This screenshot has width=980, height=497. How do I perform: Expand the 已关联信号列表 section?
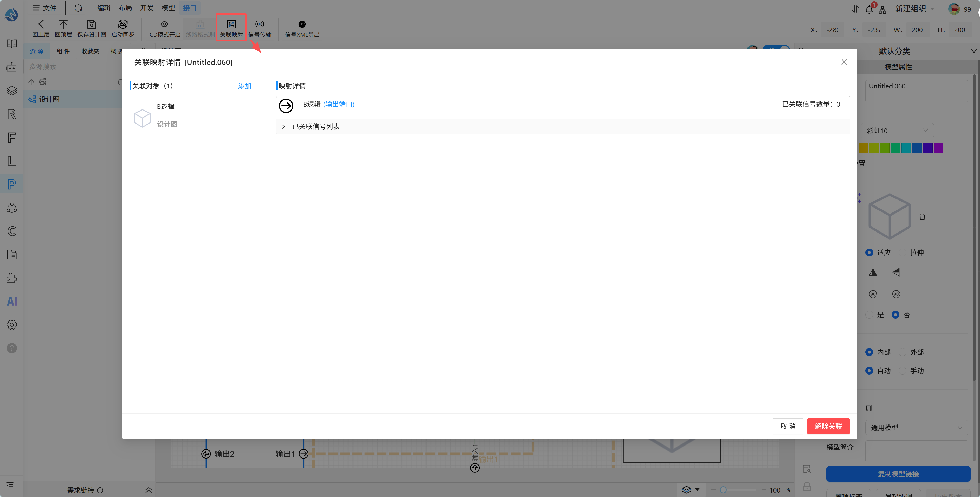283,126
